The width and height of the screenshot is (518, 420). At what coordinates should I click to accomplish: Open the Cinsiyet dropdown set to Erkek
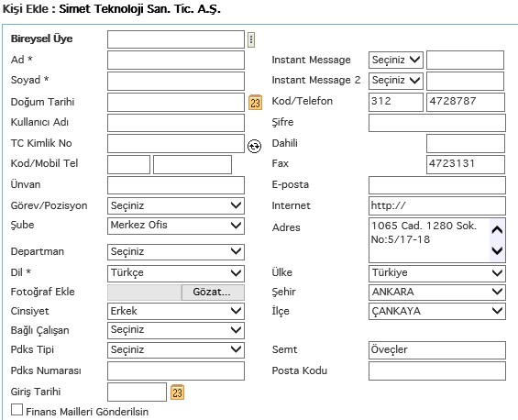176,311
